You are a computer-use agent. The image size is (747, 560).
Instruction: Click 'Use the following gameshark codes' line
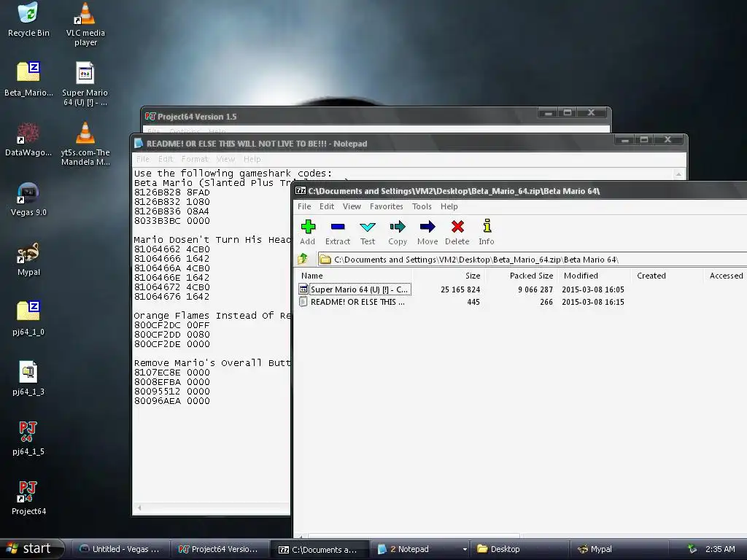[x=233, y=174]
